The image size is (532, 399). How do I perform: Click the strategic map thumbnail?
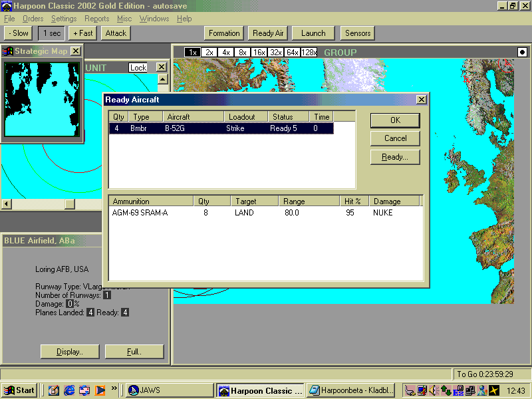(42, 99)
